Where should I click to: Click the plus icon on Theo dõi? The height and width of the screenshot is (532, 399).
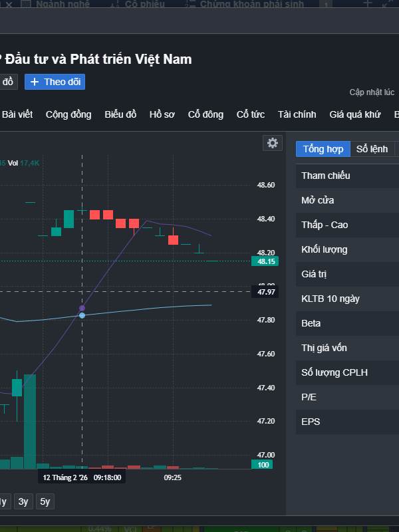[x=35, y=82]
